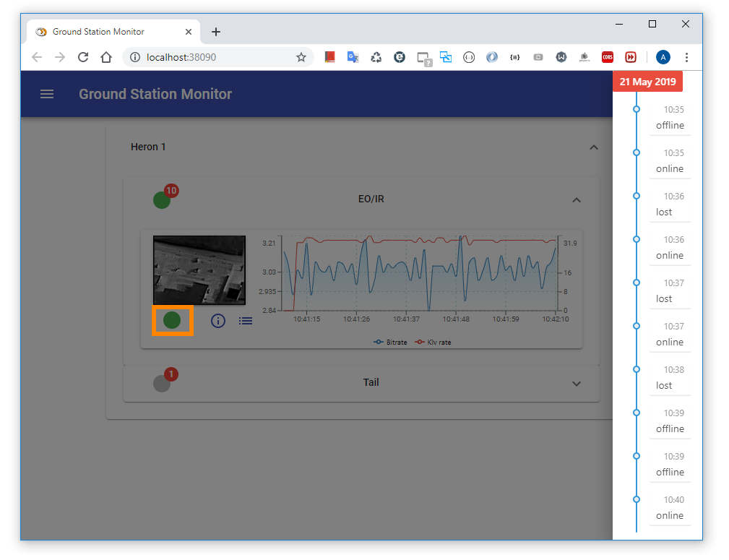Click the 21 May 2019 date label
The width and height of the screenshot is (729, 560).
pos(647,82)
